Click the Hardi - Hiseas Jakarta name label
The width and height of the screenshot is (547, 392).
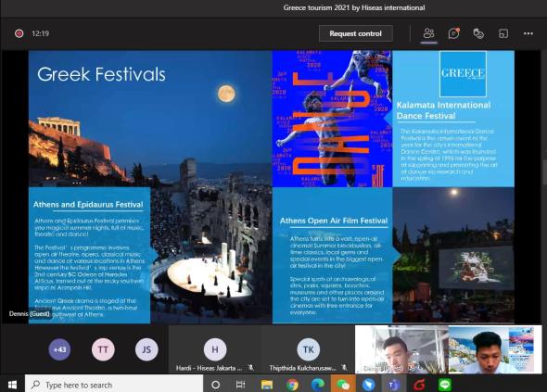(x=209, y=368)
